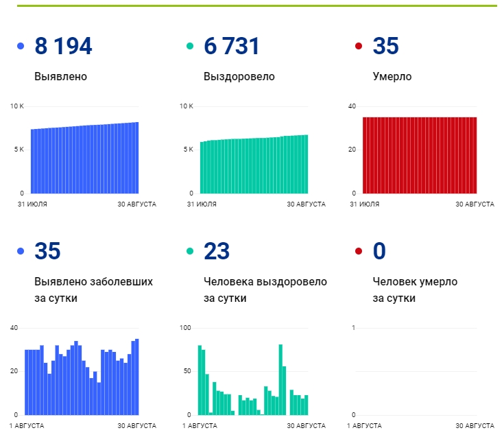The image size is (504, 437).
Task: Click the shortest blue bar in daily cases chart
Action: 99,399
